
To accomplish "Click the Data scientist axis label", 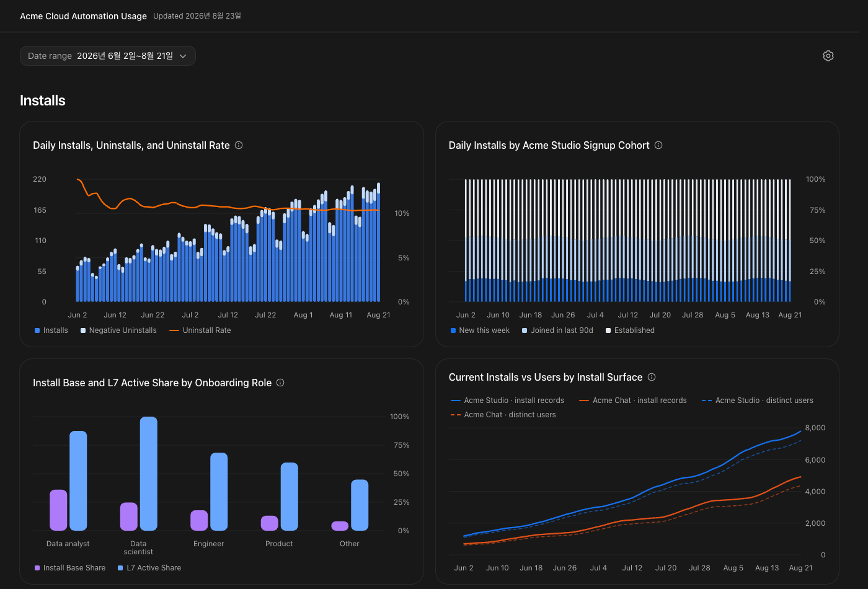I will click(x=138, y=547).
